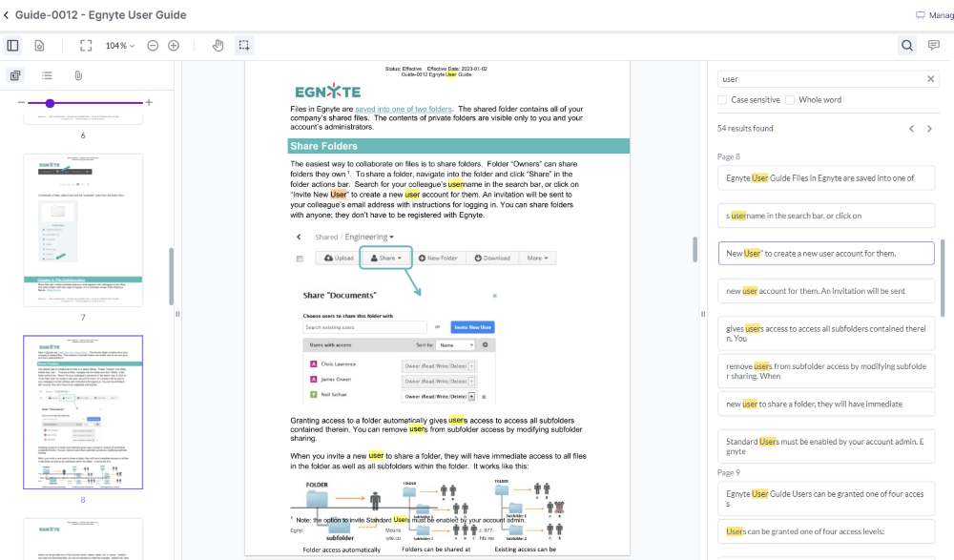
Task: Zoom out with the minus circle button
Action: [153, 46]
